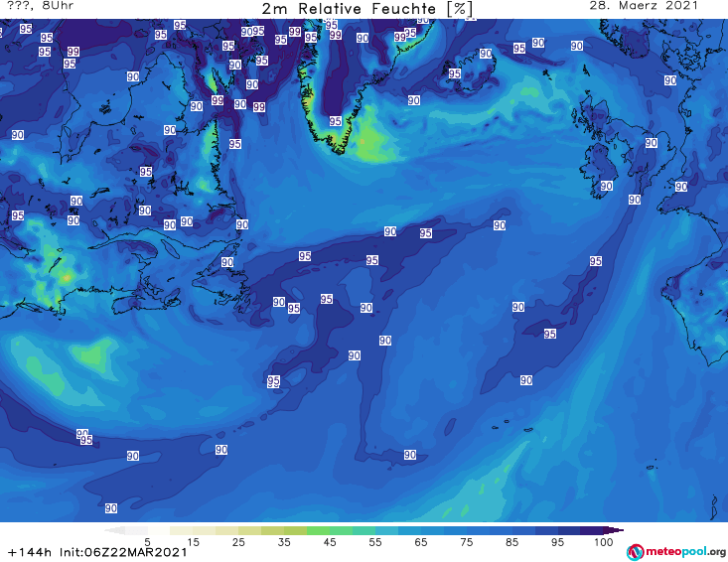This screenshot has width=728, height=562.
Task: Click colorbar label '35'
Action: (284, 542)
